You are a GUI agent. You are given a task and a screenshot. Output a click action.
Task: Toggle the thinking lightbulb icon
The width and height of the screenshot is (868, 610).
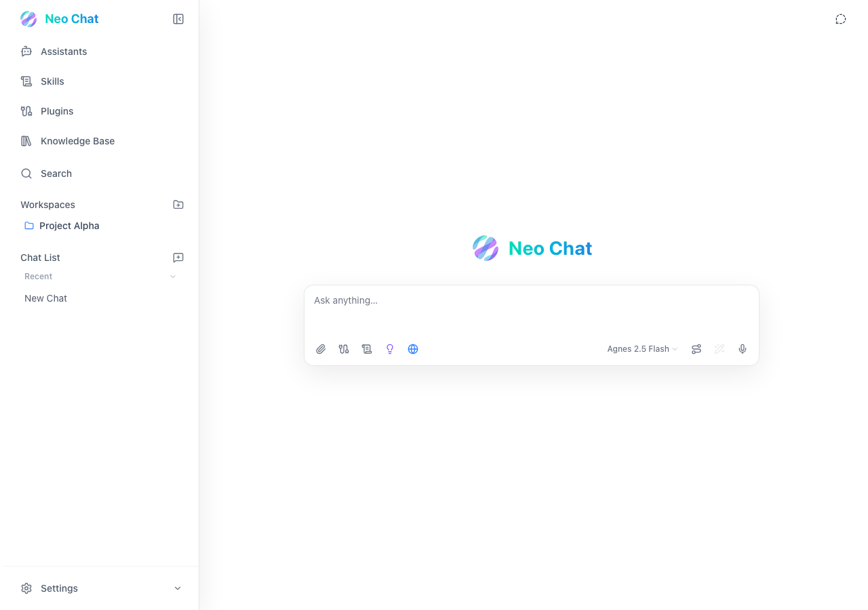tap(390, 349)
